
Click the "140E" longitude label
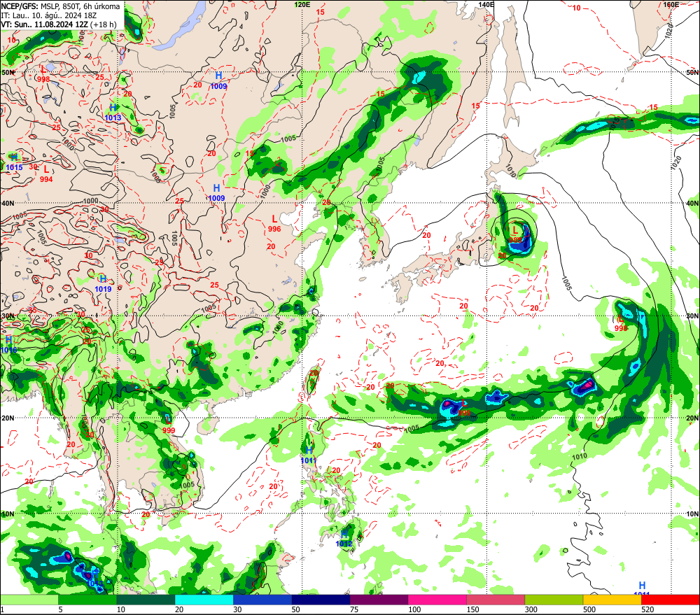[x=486, y=4]
